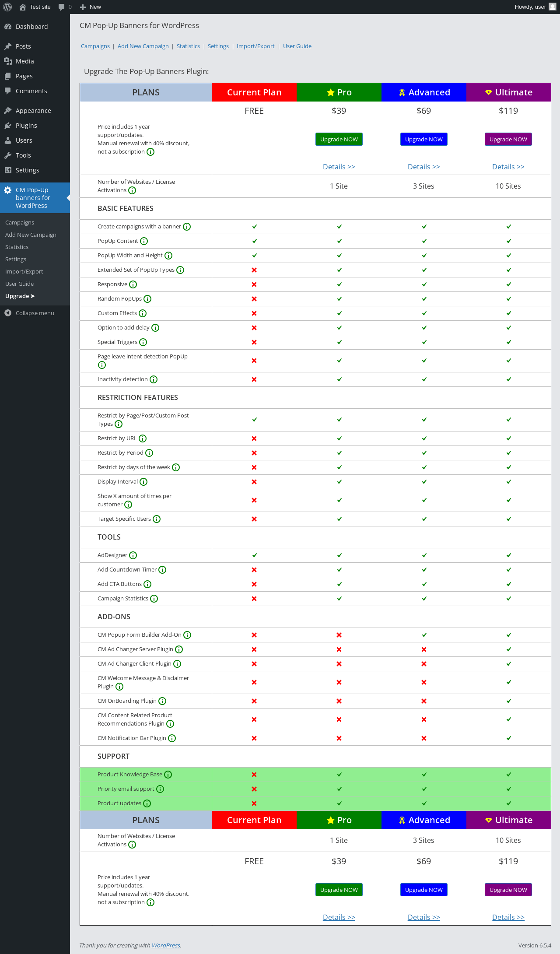
Task: Click the top purple Ultimate Upgrade NOW button
Action: pyautogui.click(x=508, y=139)
